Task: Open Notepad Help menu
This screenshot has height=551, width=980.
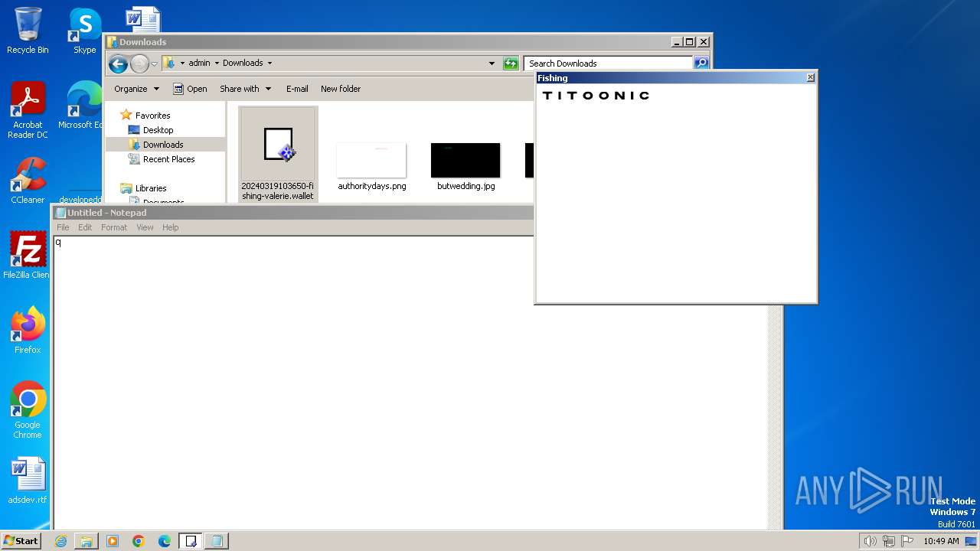Action: (x=170, y=227)
